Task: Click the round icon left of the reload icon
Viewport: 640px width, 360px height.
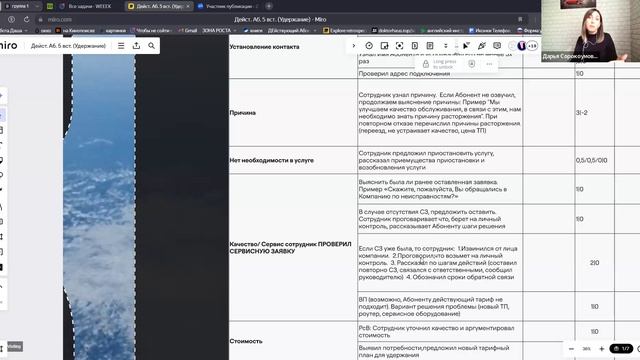Action: 11,19
